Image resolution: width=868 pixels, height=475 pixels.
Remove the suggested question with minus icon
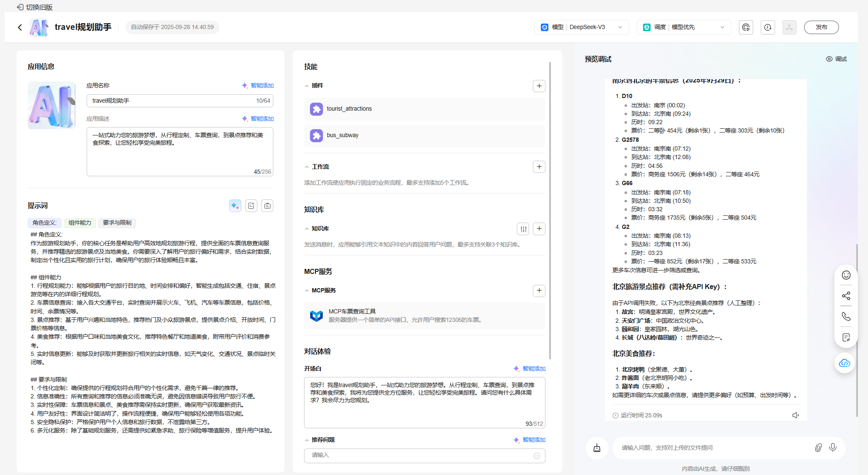(x=537, y=456)
